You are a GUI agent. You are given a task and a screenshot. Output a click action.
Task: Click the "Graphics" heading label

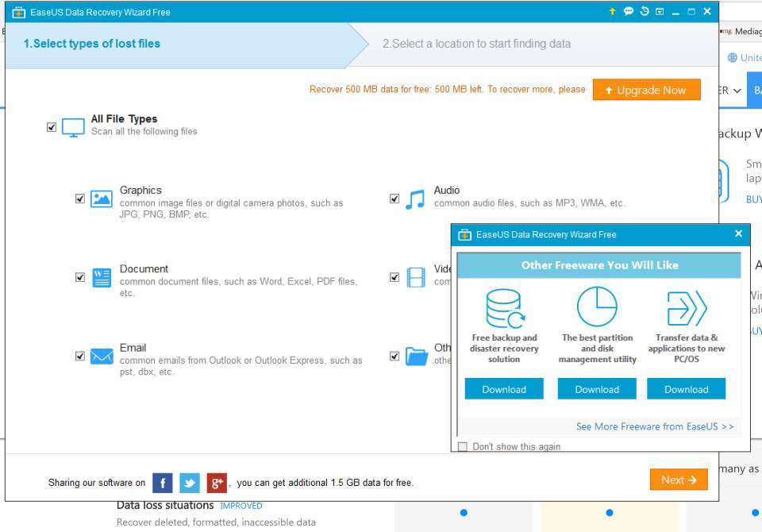(141, 190)
